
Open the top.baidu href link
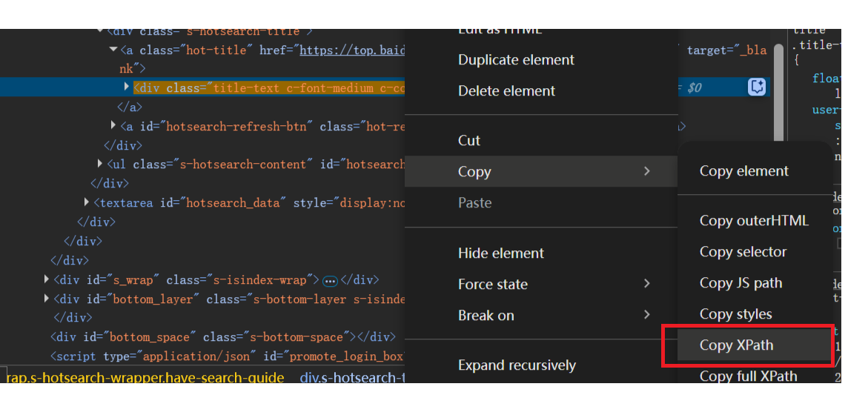[352, 50]
